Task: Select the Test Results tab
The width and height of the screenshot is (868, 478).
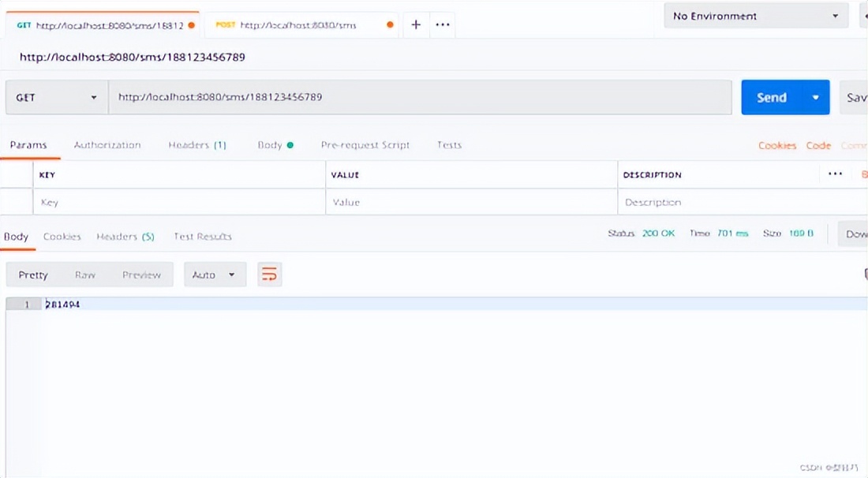Action: (x=203, y=236)
